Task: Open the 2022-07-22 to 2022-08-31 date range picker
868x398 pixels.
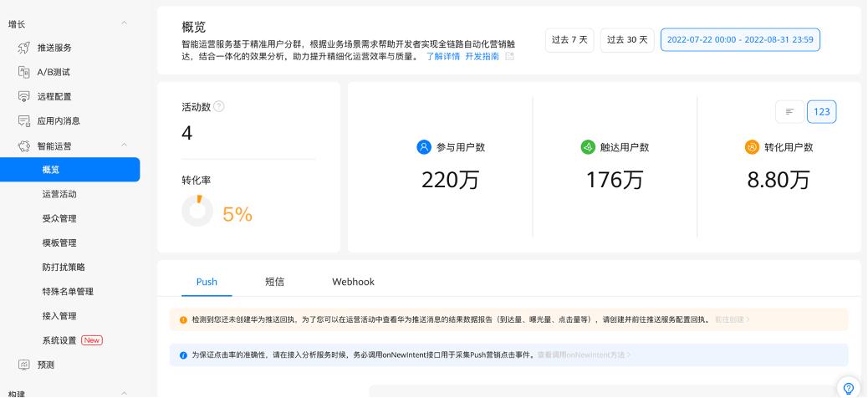Action: 740,40
